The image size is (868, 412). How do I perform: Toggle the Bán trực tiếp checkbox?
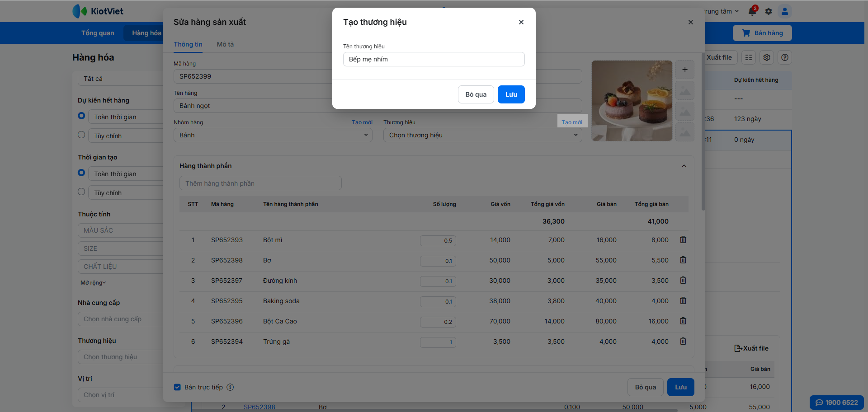pos(177,387)
